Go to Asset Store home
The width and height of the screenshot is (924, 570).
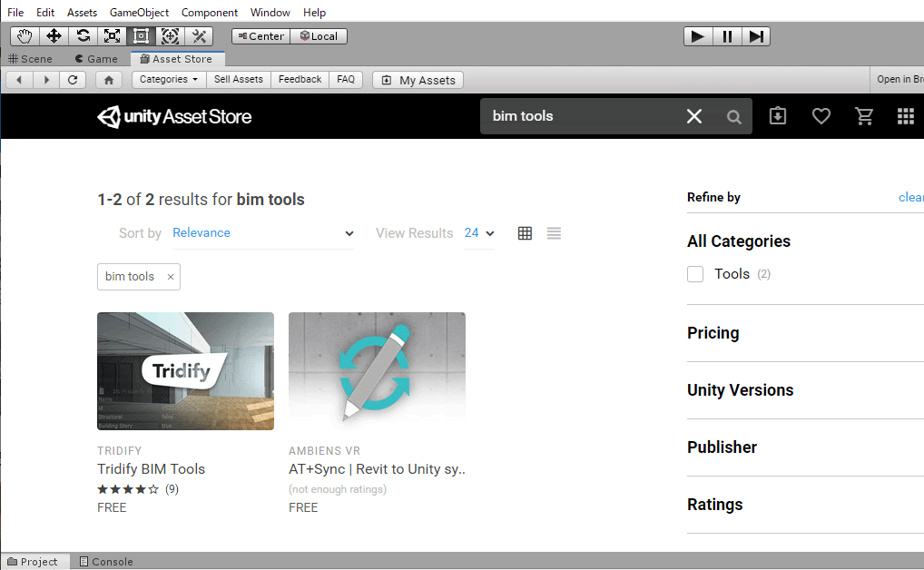point(109,80)
